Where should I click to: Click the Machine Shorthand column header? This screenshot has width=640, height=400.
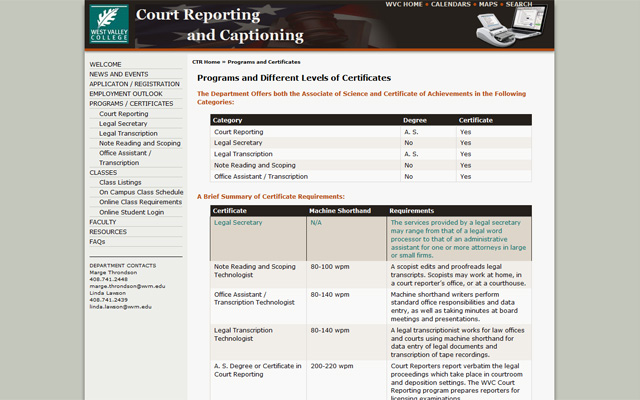coord(340,211)
